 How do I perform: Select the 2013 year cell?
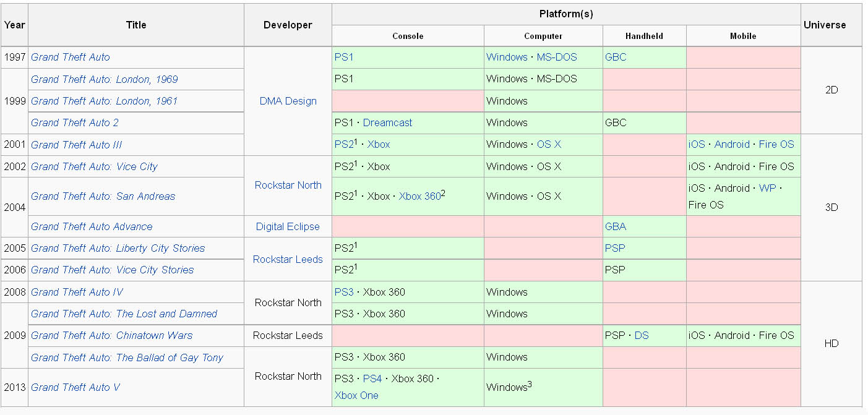15,387
